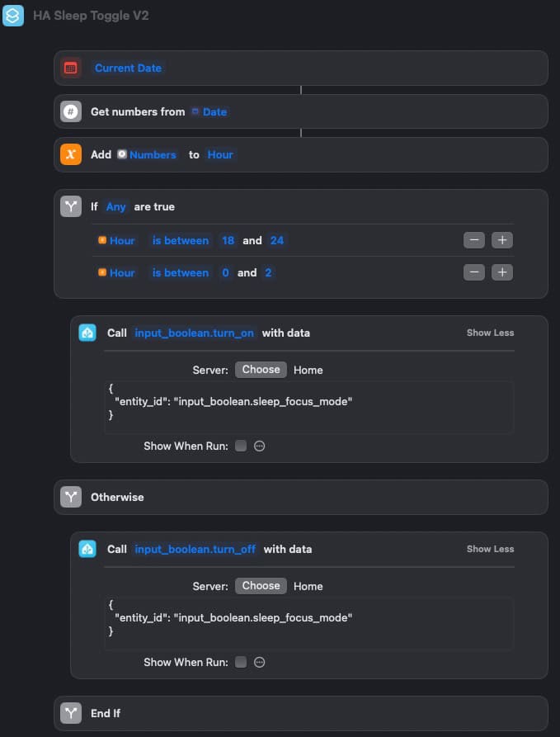Remove the 18 and 24 hour condition

click(x=474, y=240)
